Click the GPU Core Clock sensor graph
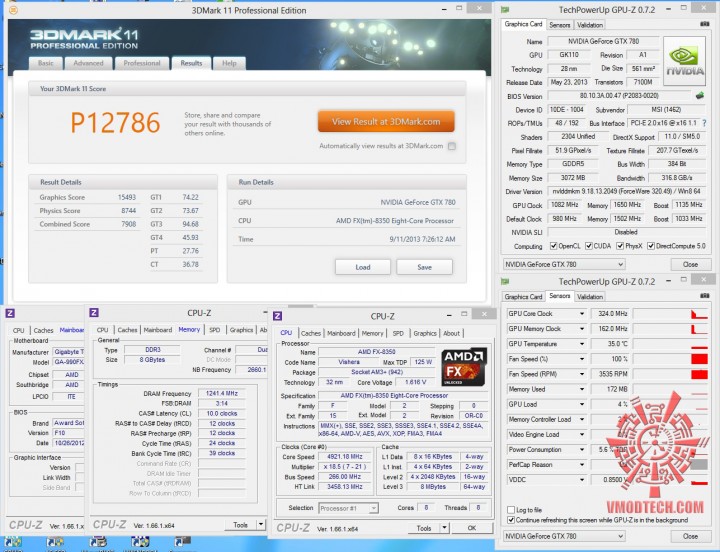Image resolution: width=720 pixels, height=552 pixels. click(x=670, y=314)
